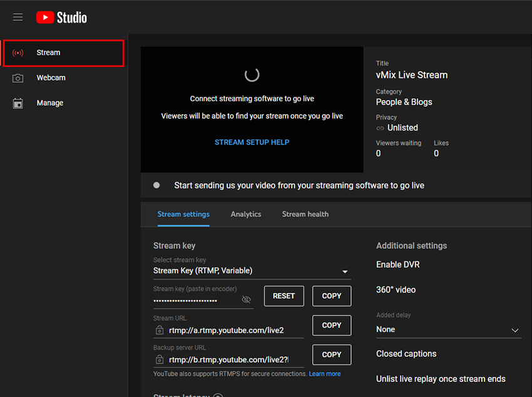Switch to the Analytics tab
Viewport: 532px width, 397px height.
(x=245, y=214)
